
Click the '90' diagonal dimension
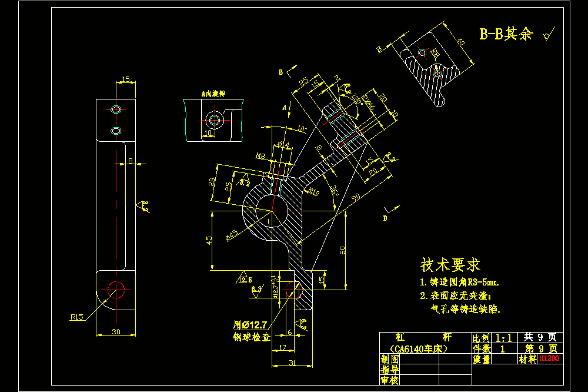coord(356,197)
